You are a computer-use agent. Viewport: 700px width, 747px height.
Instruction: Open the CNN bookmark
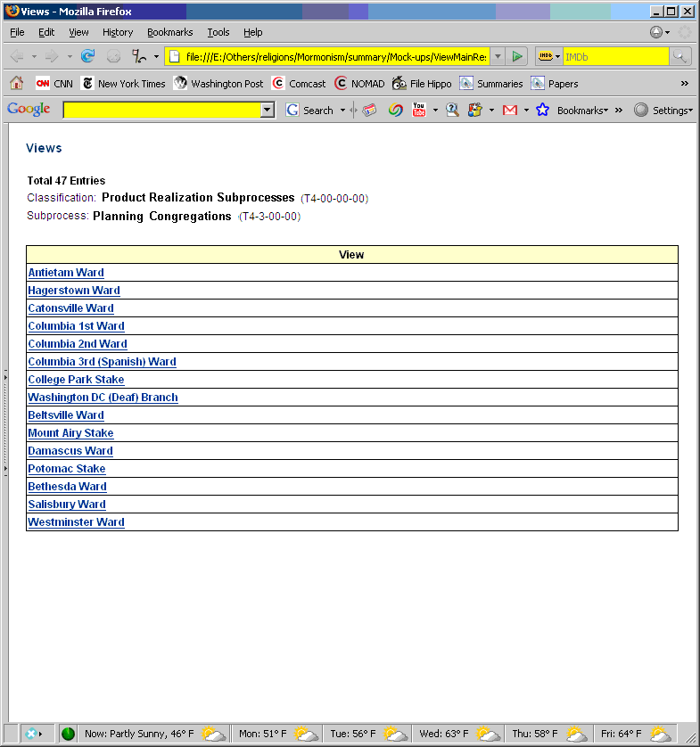click(54, 84)
